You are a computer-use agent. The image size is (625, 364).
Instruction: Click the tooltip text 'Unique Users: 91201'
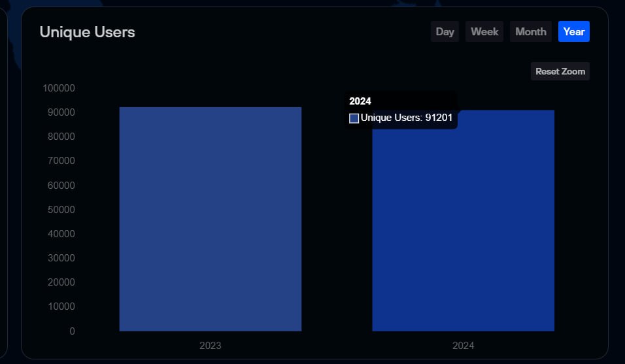(x=407, y=118)
